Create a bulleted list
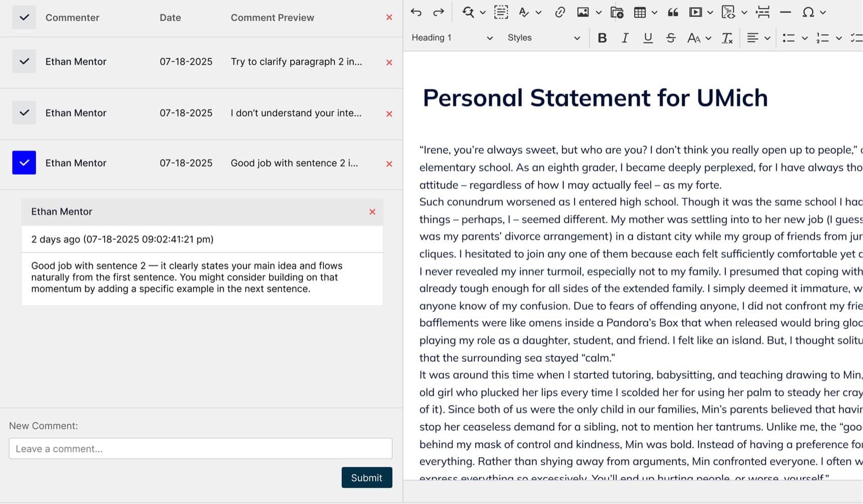863x504 pixels. coord(788,38)
